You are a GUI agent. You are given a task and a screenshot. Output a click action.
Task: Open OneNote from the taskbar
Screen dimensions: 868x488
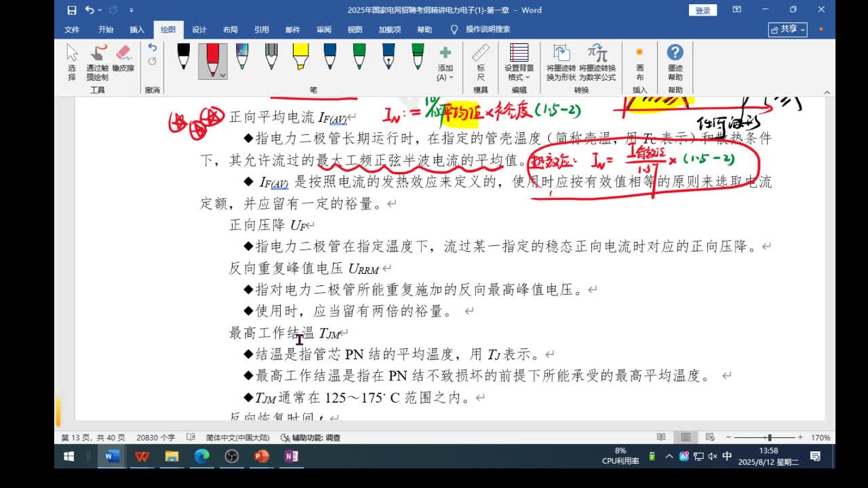coord(292,456)
